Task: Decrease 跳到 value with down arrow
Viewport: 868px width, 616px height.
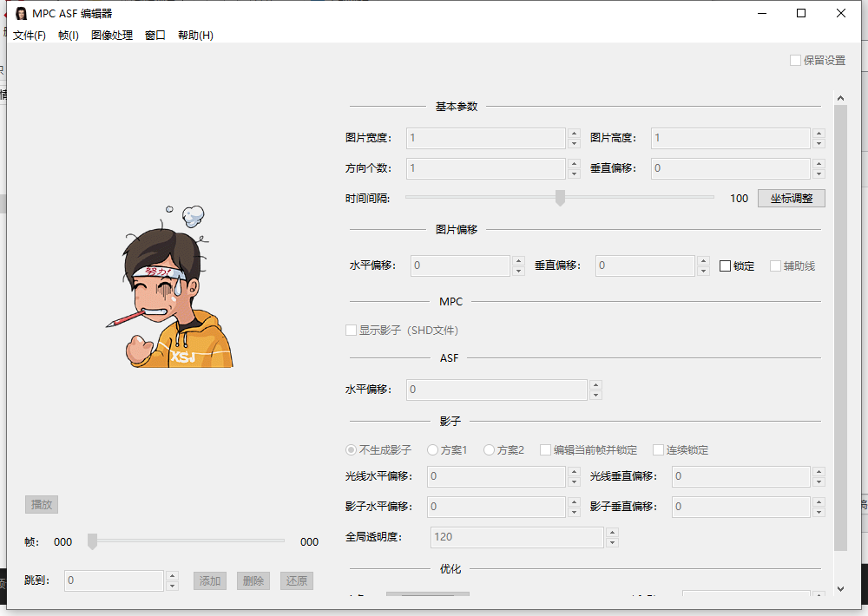Action: (x=172, y=587)
